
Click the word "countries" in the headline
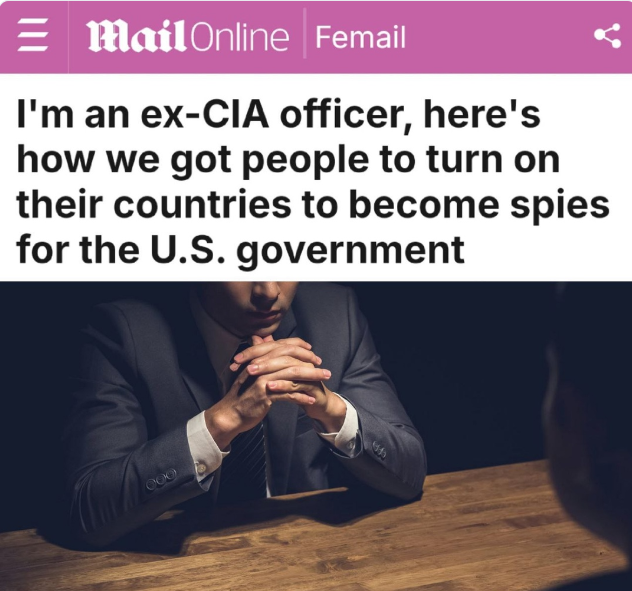[x=202, y=204]
